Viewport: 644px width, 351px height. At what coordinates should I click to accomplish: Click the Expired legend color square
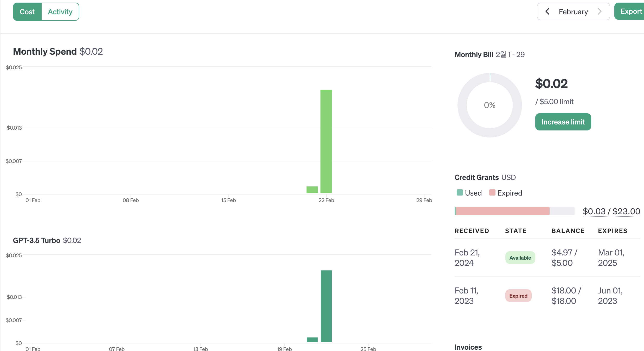pyautogui.click(x=492, y=193)
